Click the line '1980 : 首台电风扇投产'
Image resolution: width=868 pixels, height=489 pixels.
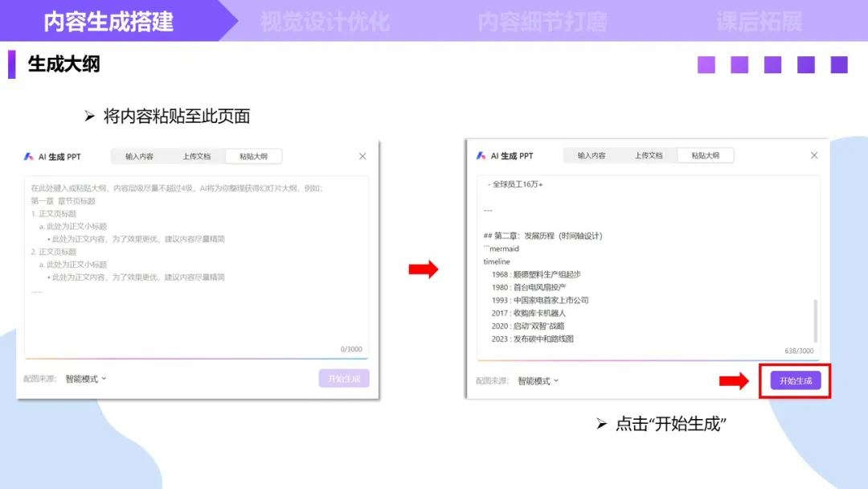click(529, 287)
